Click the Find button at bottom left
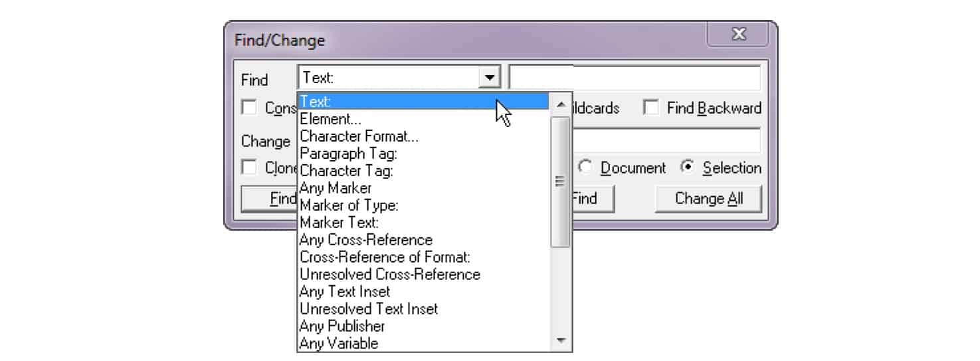This screenshot has width=980, height=361. tap(270, 198)
